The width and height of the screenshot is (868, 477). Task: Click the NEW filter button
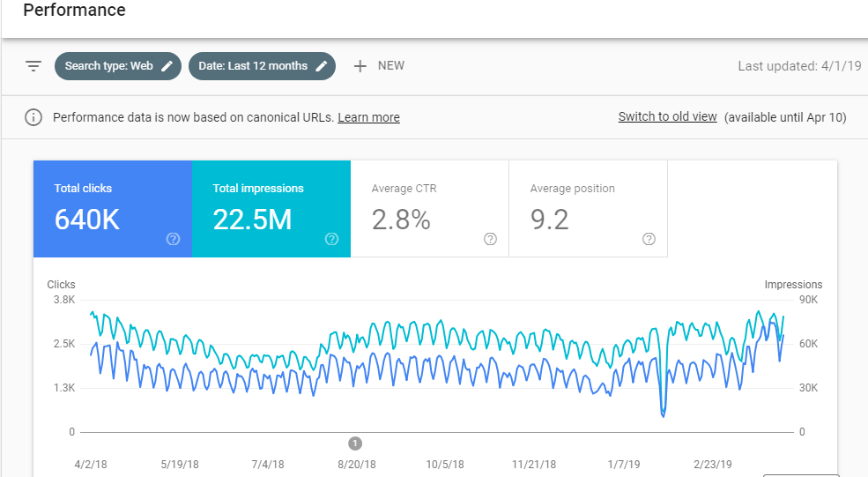390,66
